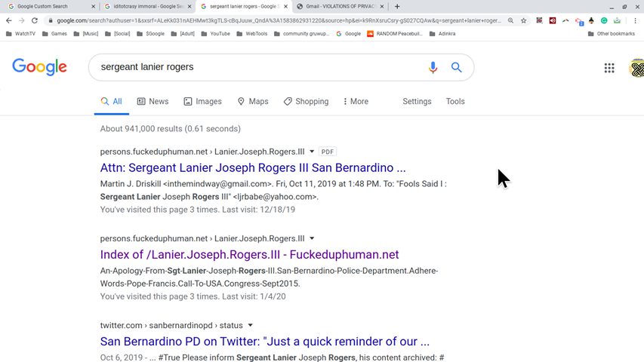Click 'About 941,000 results' stats text
644x362 pixels.
coord(171,129)
